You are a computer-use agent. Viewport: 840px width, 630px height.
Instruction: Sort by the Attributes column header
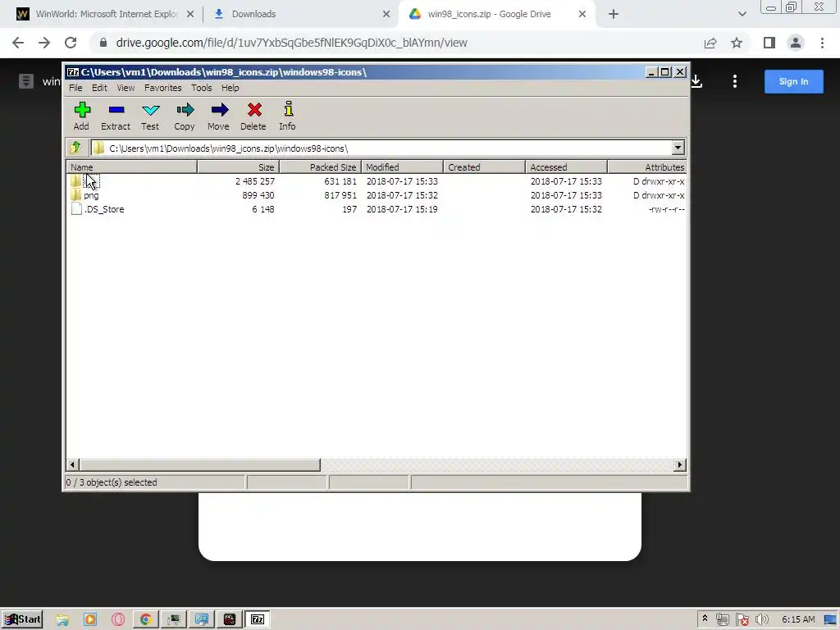coord(647,167)
